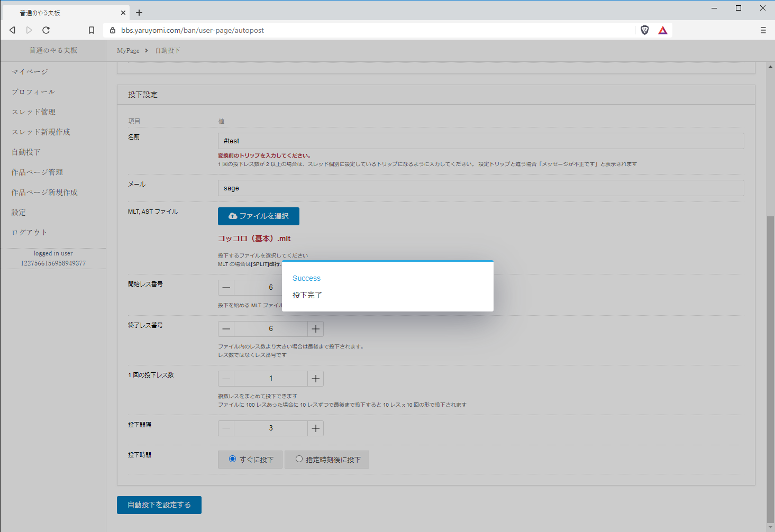Image resolution: width=775 pixels, height=532 pixels.
Task: Decrease the 開始レス番号 value with minus
Action: [x=226, y=288]
